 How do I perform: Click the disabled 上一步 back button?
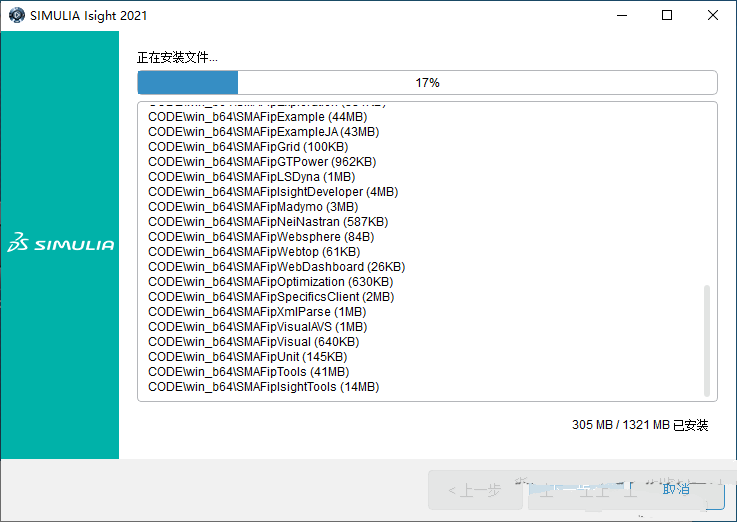tap(475, 490)
